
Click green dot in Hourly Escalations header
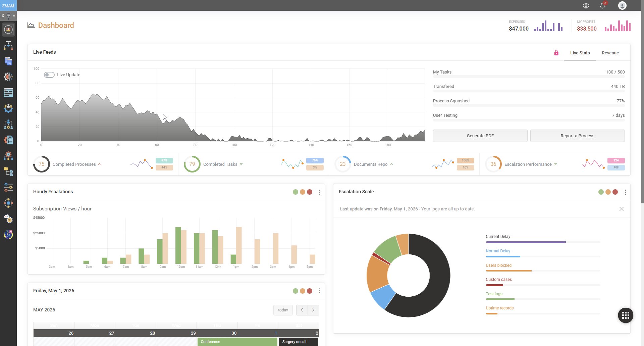point(296,192)
